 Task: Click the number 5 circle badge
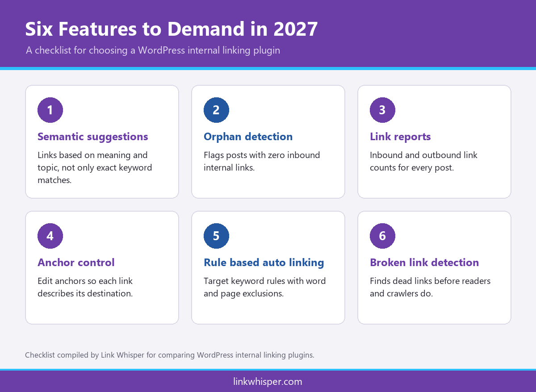216,236
